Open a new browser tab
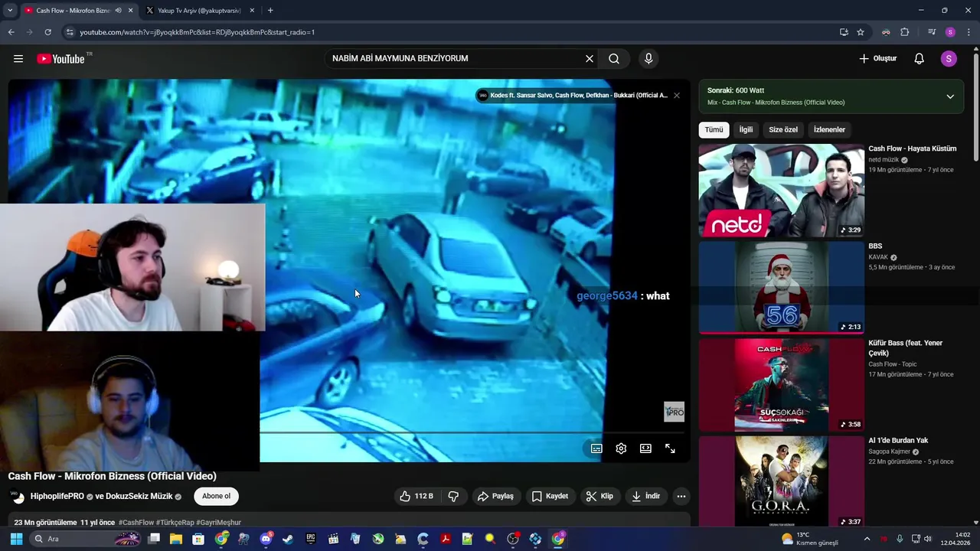The height and width of the screenshot is (551, 980). [x=270, y=11]
